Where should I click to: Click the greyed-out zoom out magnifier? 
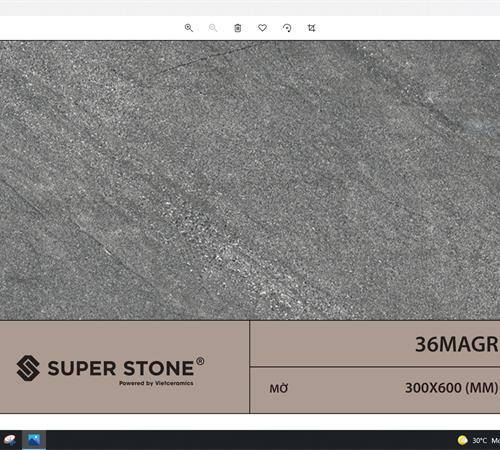click(x=213, y=28)
